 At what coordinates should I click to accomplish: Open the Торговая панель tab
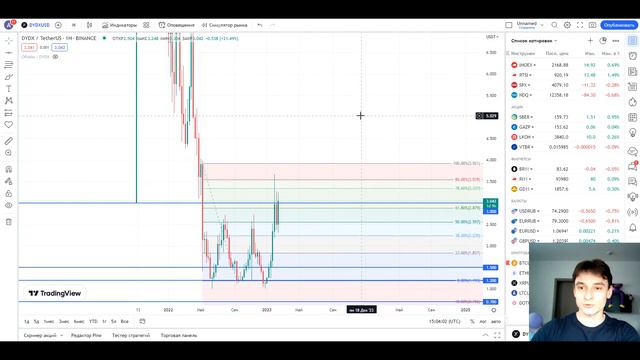(x=179, y=335)
